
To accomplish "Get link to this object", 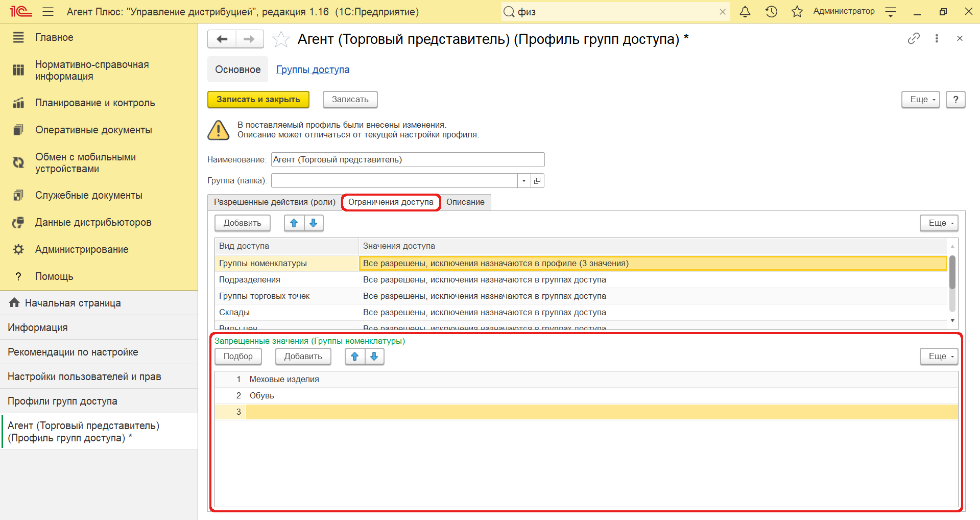I will pos(914,38).
